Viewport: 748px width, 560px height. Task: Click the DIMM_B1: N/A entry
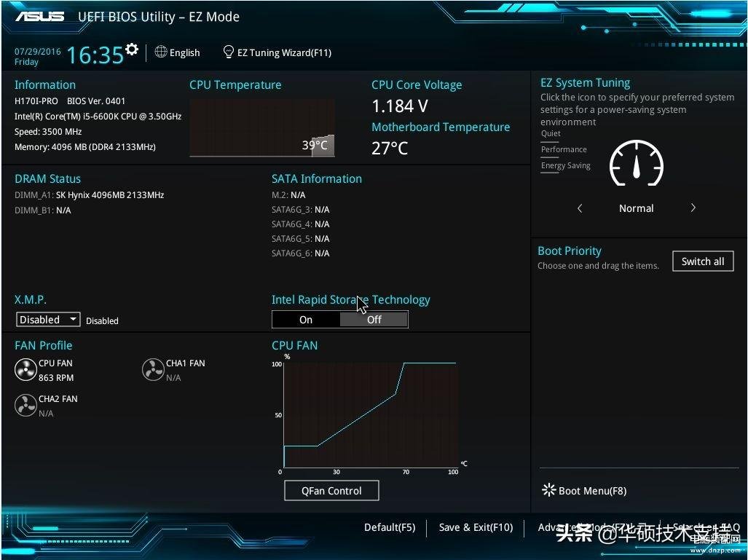[42, 210]
